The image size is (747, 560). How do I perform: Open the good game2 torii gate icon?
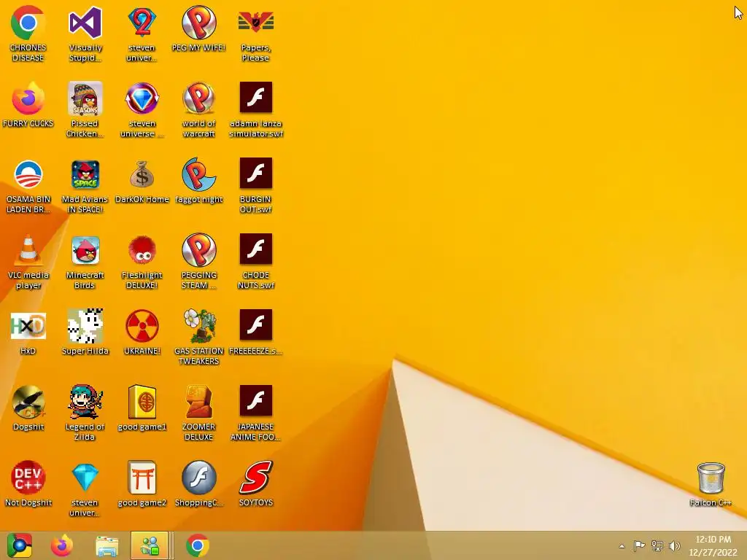point(142,484)
